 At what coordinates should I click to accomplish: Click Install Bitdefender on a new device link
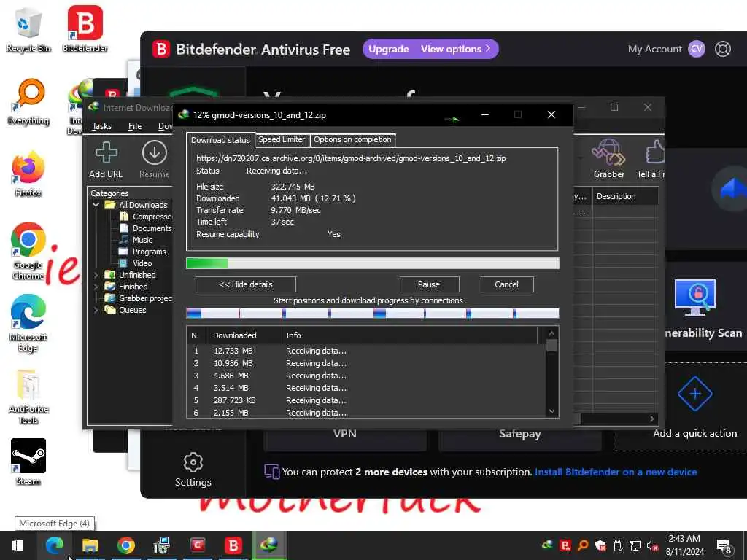616,472
